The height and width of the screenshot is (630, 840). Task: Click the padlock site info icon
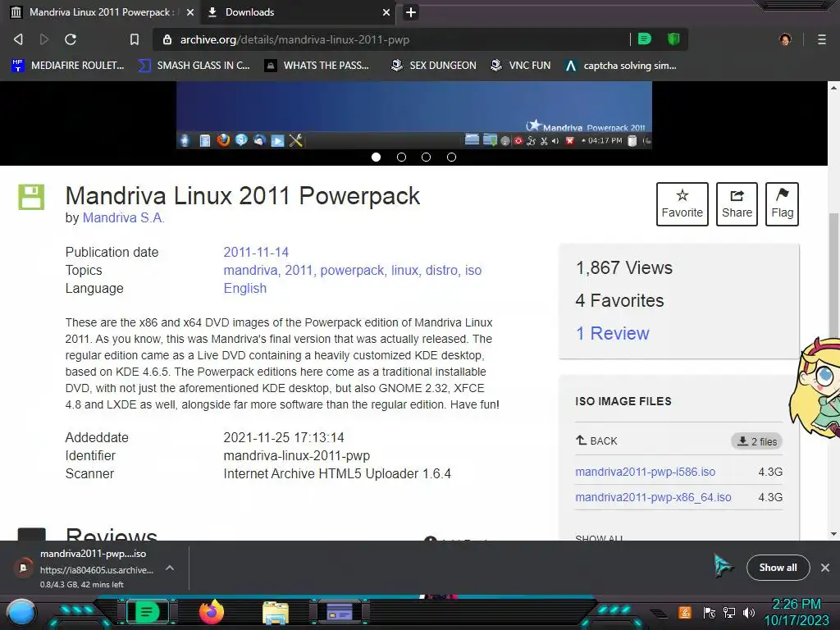[167, 39]
